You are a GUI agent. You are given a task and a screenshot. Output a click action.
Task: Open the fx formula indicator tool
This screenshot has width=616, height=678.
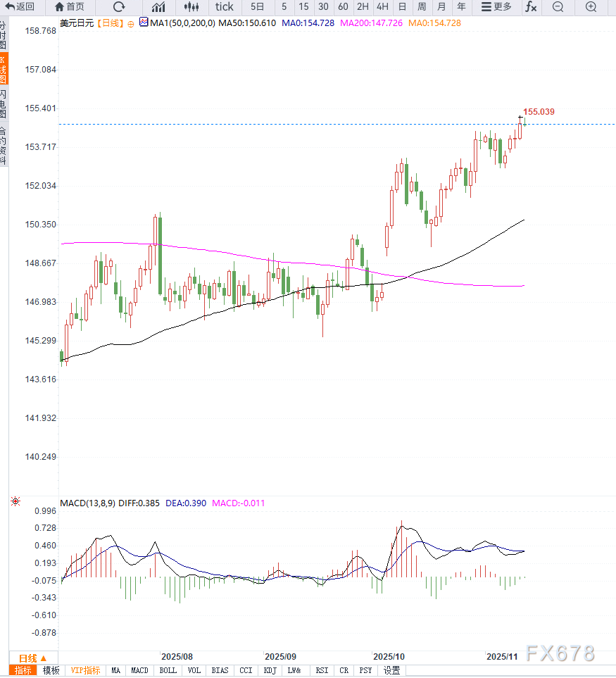coord(531,7)
